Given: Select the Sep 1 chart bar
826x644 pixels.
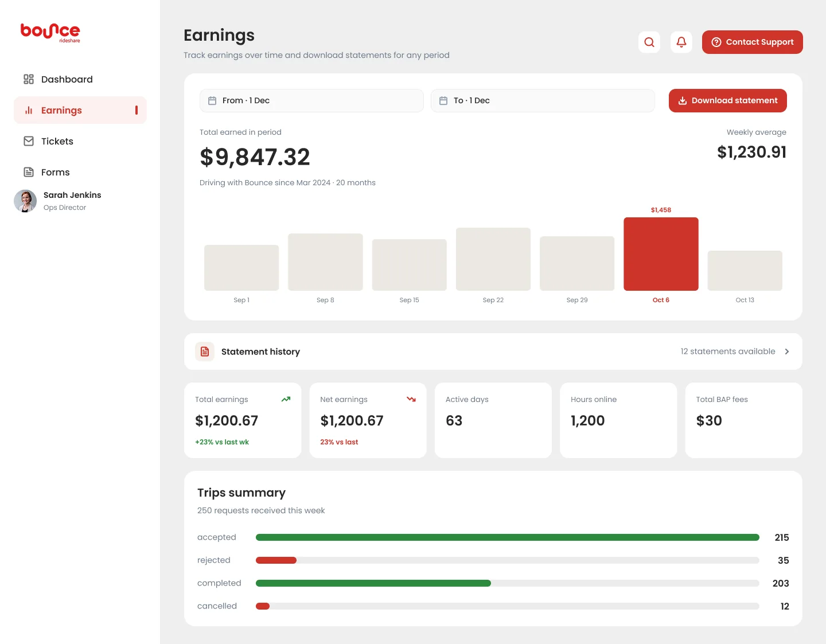Looking at the screenshot, I should coord(241,268).
